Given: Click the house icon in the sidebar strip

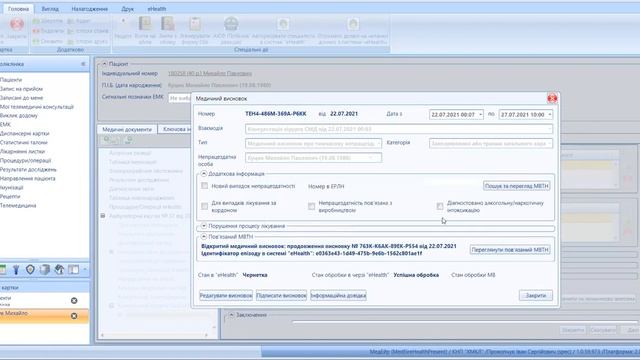Looking at the screenshot, I should [59, 269].
